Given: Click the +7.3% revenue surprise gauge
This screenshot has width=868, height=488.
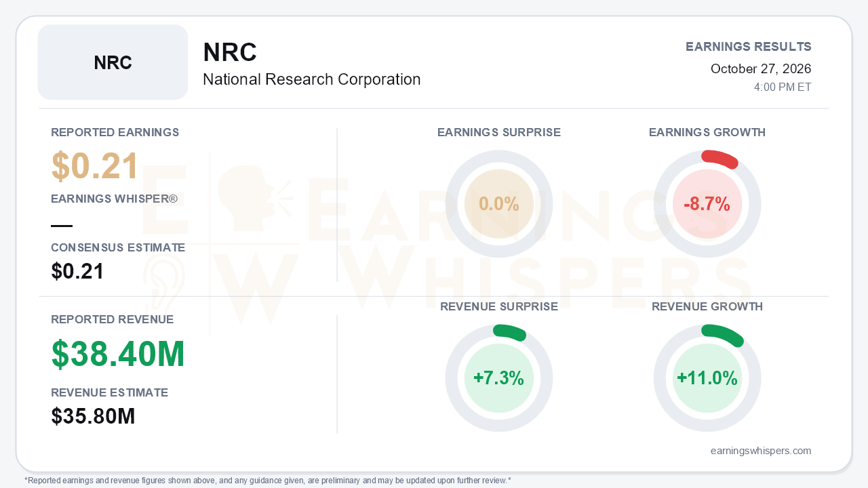Looking at the screenshot, I should [x=499, y=378].
